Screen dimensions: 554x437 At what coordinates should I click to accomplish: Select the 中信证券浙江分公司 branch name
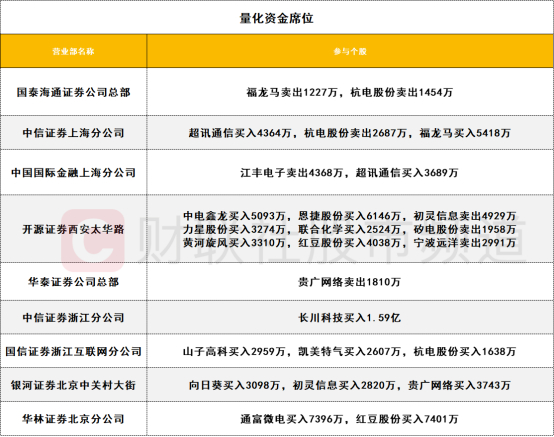pyautogui.click(x=73, y=318)
